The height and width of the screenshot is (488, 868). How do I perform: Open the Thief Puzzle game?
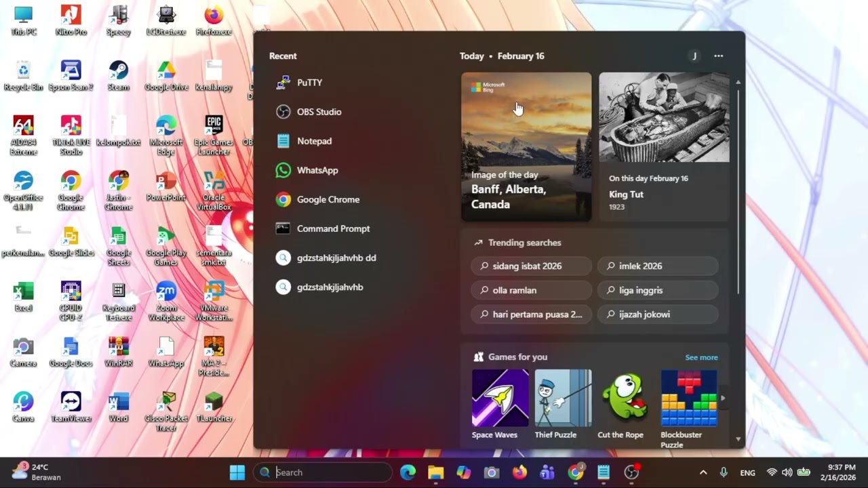(x=562, y=404)
